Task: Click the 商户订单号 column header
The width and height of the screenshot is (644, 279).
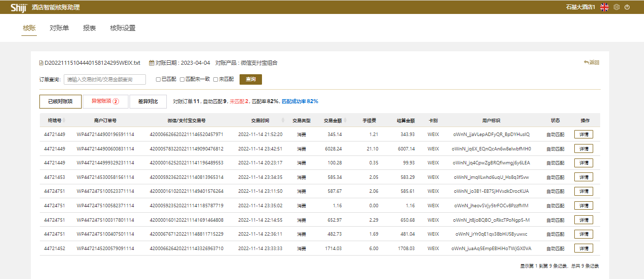Action: click(105, 121)
